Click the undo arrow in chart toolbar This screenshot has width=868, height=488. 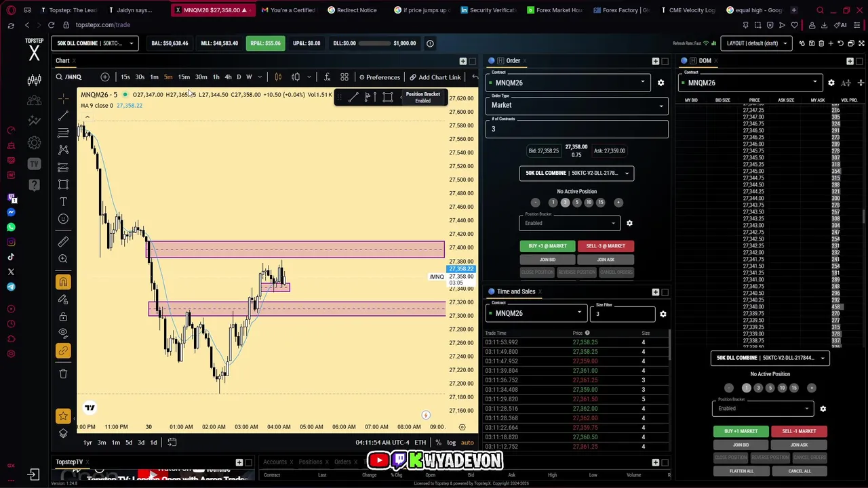click(x=475, y=77)
